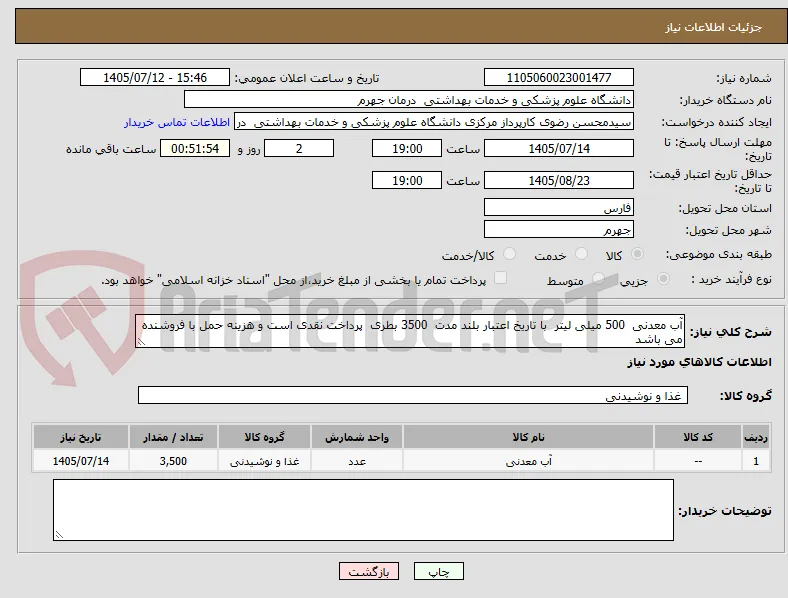Image resolution: width=788 pixels, height=598 pixels.
Task: Click the price validity date 1405/08/23 field
Action: coord(558,180)
